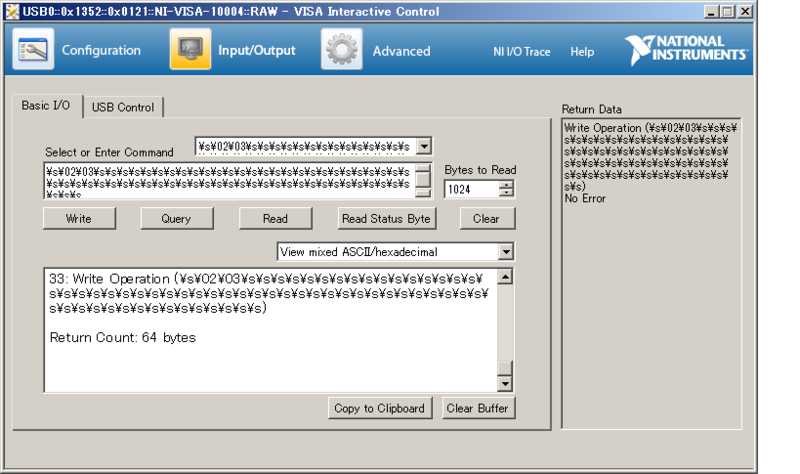Click 'Return Count: 64 bytes' text
Screen dimensions: 800x474
(x=122, y=337)
